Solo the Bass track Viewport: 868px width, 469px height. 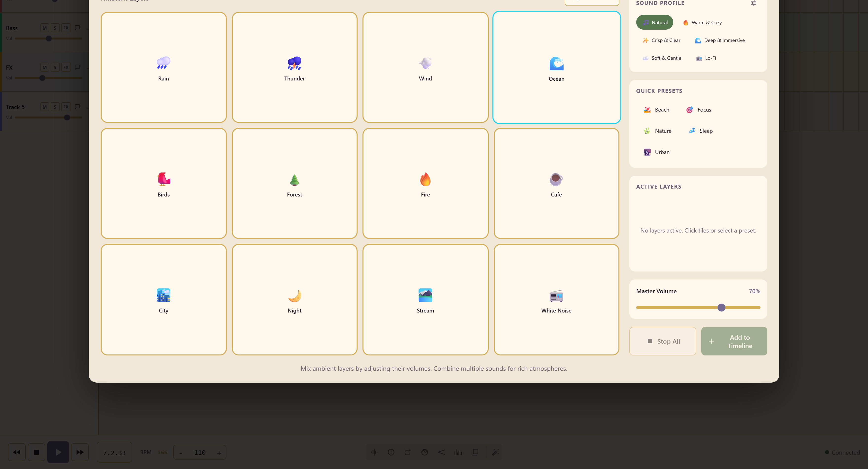point(55,28)
